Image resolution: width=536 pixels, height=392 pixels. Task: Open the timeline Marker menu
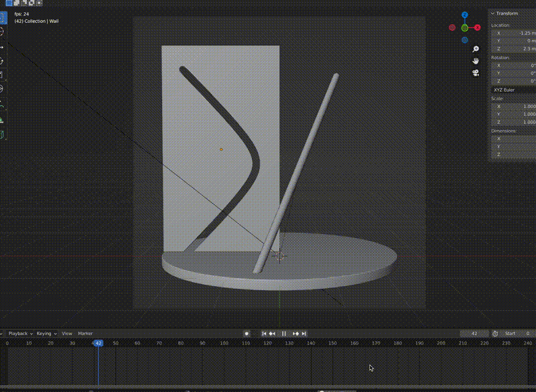(x=85, y=334)
